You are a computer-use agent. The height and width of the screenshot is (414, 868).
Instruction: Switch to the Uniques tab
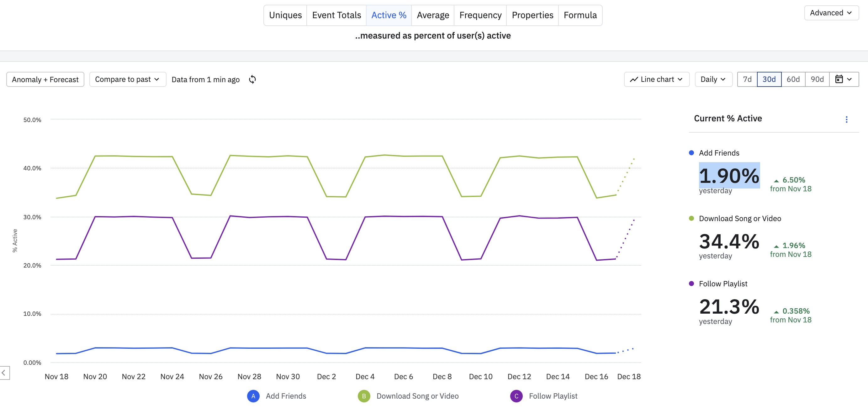click(x=285, y=15)
